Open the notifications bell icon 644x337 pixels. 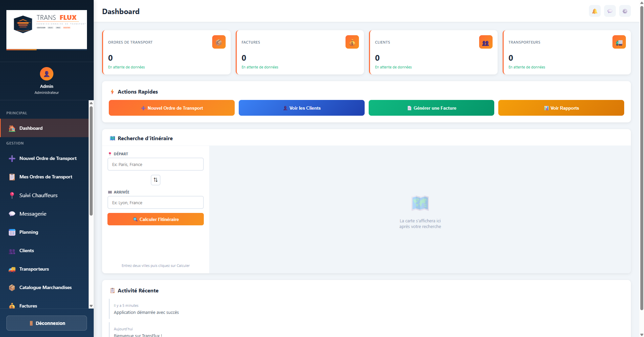tap(594, 11)
